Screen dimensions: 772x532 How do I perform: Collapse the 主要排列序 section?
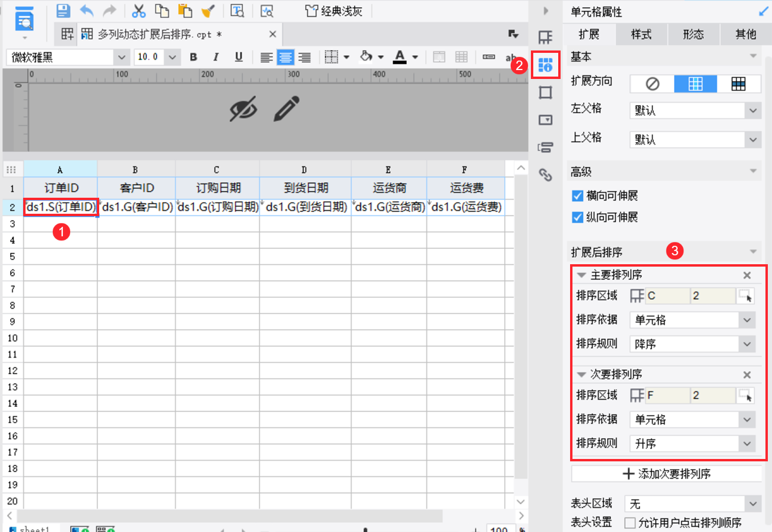[x=581, y=275]
